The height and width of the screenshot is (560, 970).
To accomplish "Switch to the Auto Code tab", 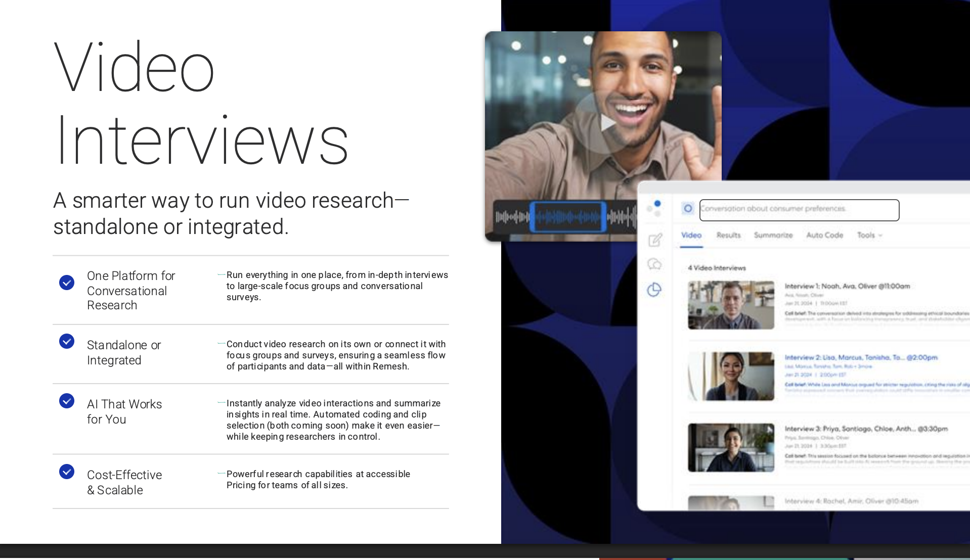I will click(824, 235).
